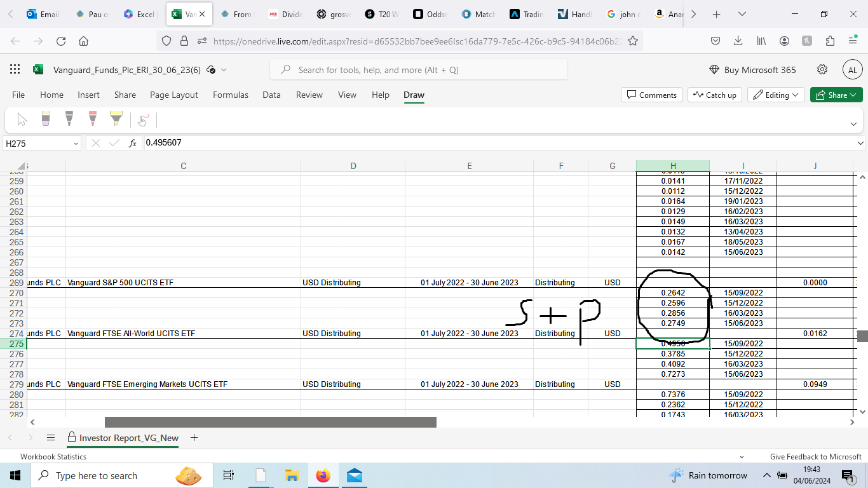Switch to the Home ribbon tab
The height and width of the screenshot is (488, 868).
pos(51,95)
